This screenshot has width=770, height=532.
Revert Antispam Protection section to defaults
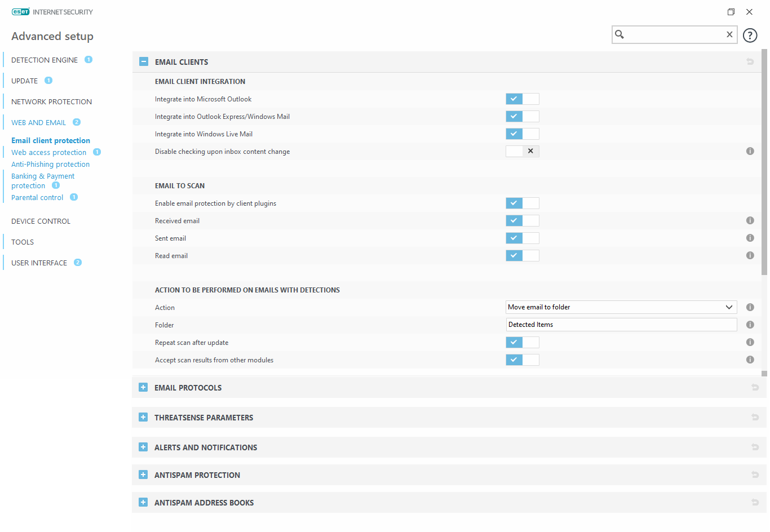click(755, 475)
